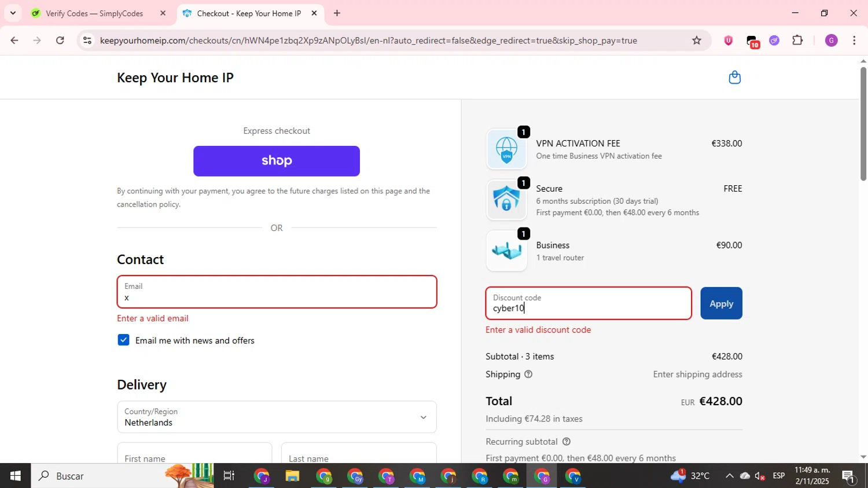Click the Business travel router thumbnail
Image resolution: width=868 pixels, height=488 pixels.
(x=506, y=251)
